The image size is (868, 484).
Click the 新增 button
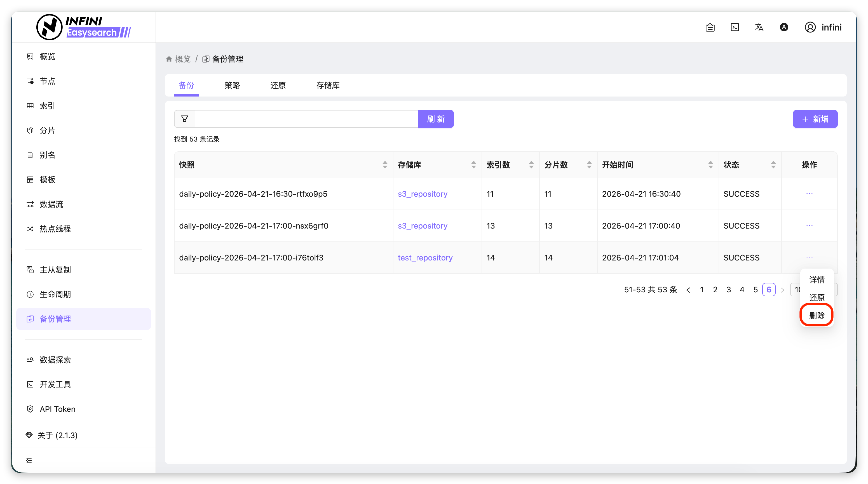click(815, 119)
